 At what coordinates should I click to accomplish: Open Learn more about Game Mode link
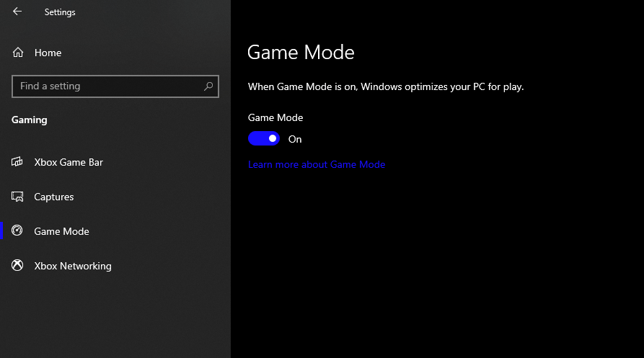click(x=317, y=164)
